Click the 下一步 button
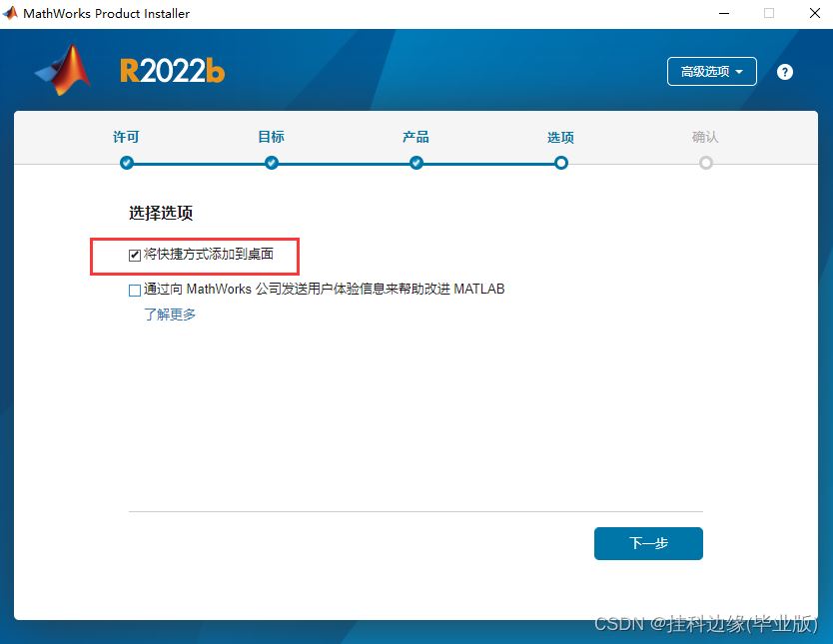 tap(648, 543)
